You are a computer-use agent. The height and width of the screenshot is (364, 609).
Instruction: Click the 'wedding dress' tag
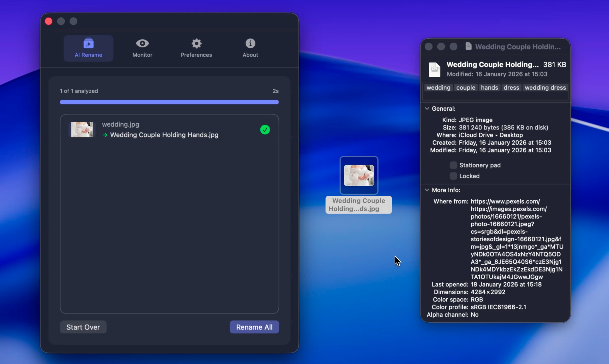[x=545, y=88]
